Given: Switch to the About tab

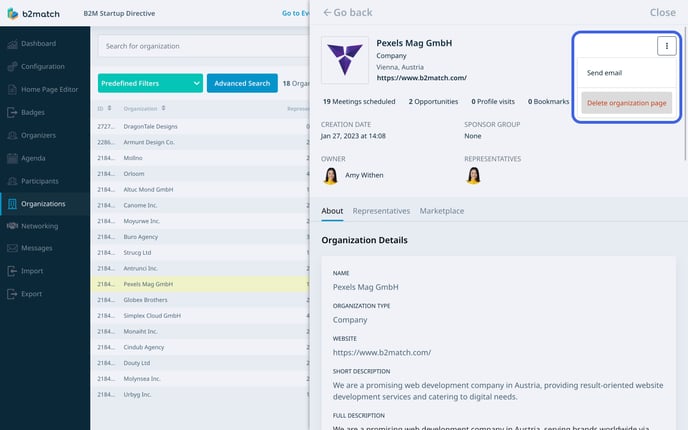Looking at the screenshot, I should click(332, 211).
